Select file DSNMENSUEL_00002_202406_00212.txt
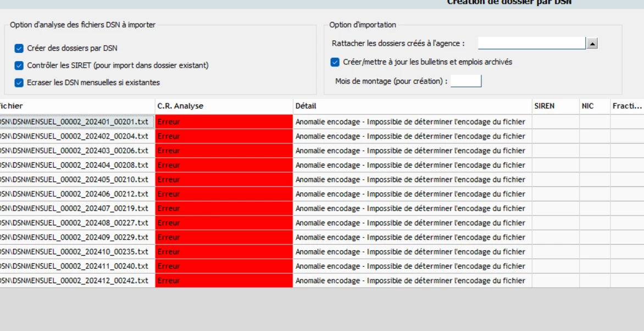 pos(77,194)
